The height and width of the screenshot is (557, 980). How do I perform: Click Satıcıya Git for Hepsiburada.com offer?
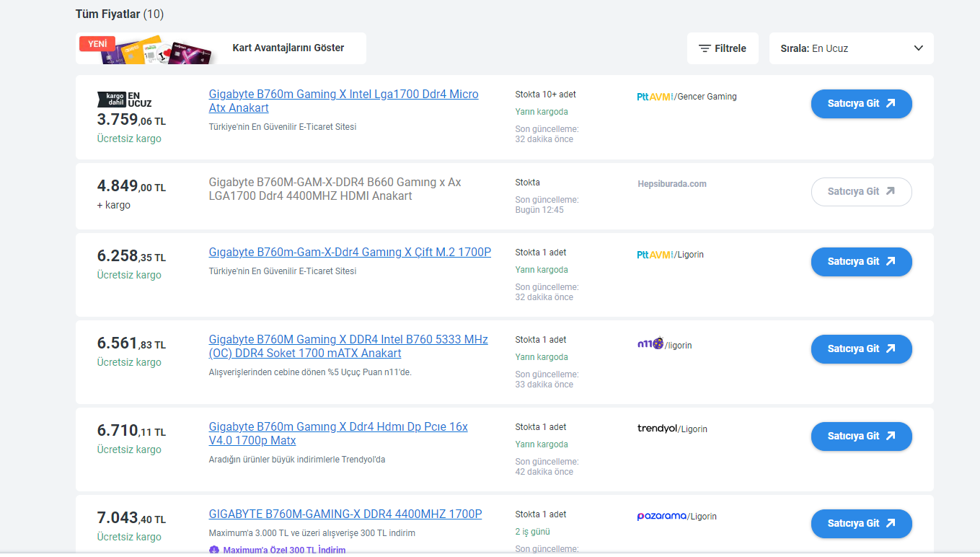pyautogui.click(x=862, y=191)
